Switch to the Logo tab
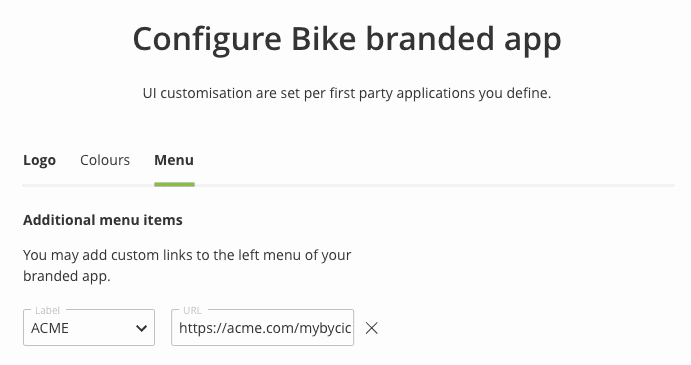This screenshot has width=691, height=365. click(39, 160)
